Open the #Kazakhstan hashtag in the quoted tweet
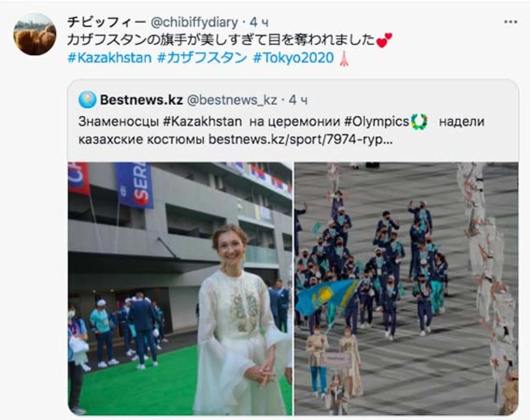The height and width of the screenshot is (420, 530). tap(202, 121)
